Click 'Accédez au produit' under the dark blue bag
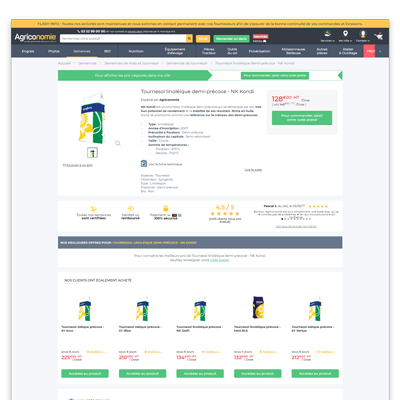This screenshot has height=400, width=400. coord(258,373)
